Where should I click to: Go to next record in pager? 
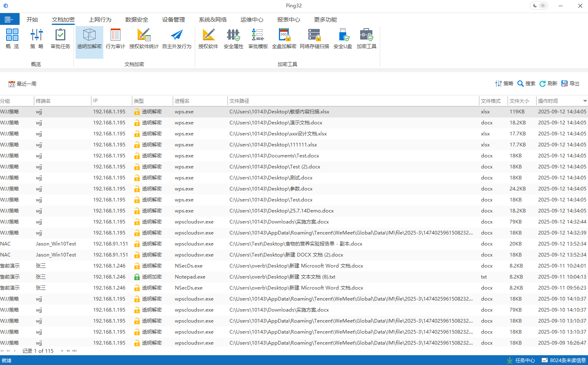click(x=62, y=351)
